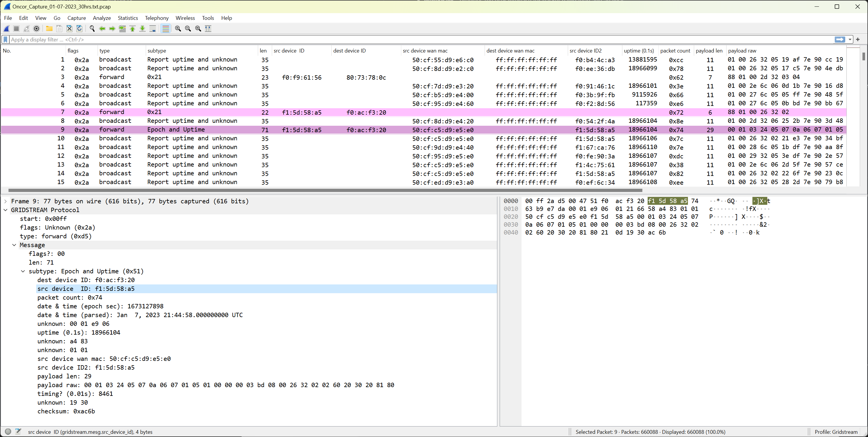
Task: Open the Telephony menu
Action: click(157, 18)
